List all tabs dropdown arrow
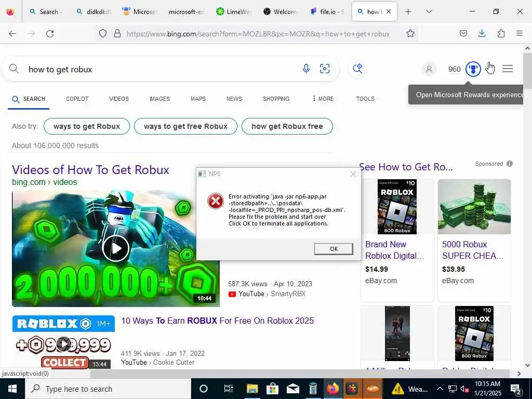The image size is (532, 399). (x=429, y=11)
